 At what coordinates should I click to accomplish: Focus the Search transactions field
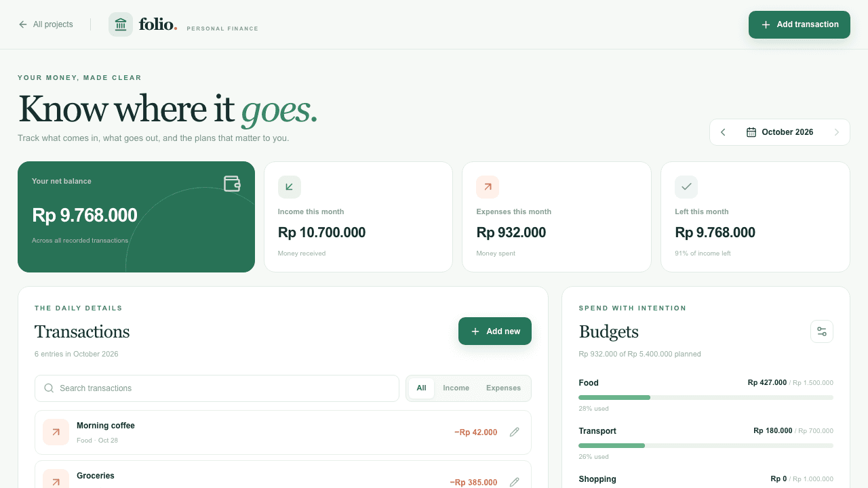tap(217, 388)
